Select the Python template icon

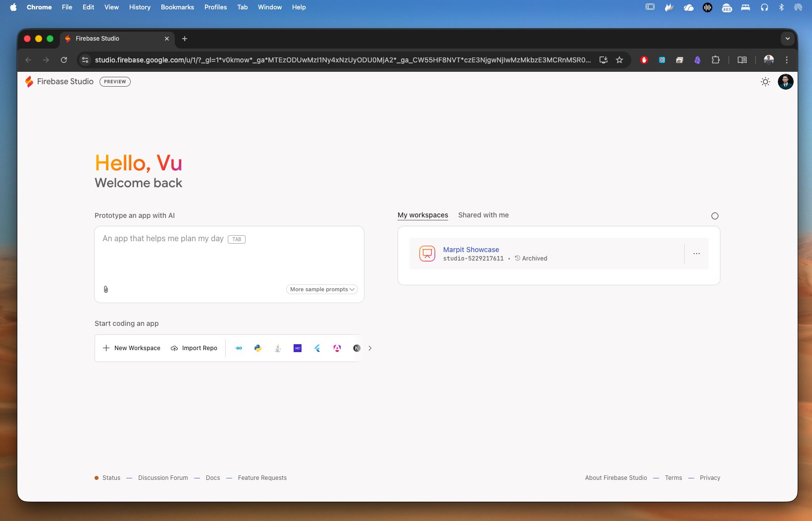coord(258,348)
